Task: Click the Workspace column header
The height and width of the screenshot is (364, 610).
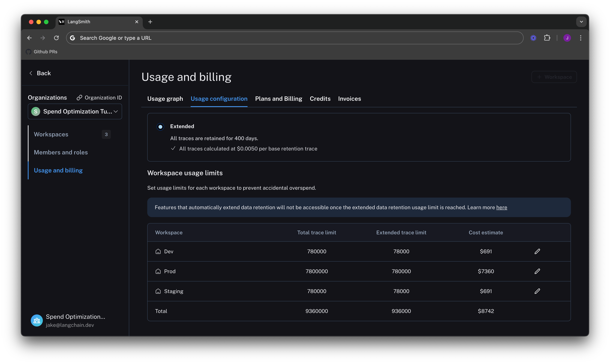Action: coord(169,232)
